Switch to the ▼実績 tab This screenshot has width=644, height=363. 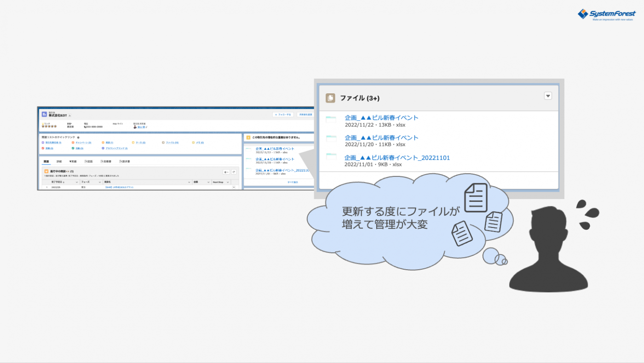[x=73, y=161]
